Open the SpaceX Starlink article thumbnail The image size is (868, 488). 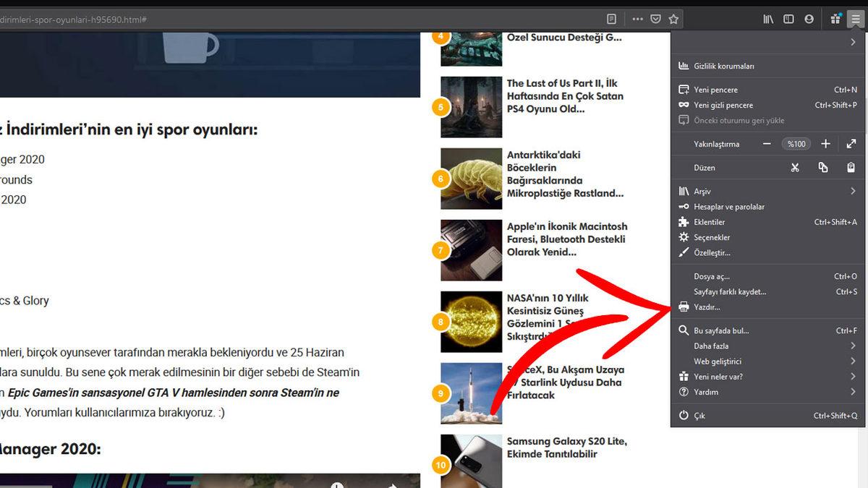pos(471,393)
